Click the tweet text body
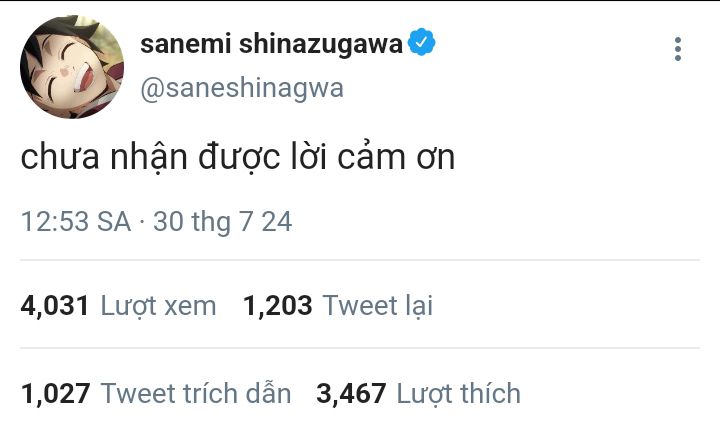Image resolution: width=720 pixels, height=435 pixels. [x=238, y=158]
